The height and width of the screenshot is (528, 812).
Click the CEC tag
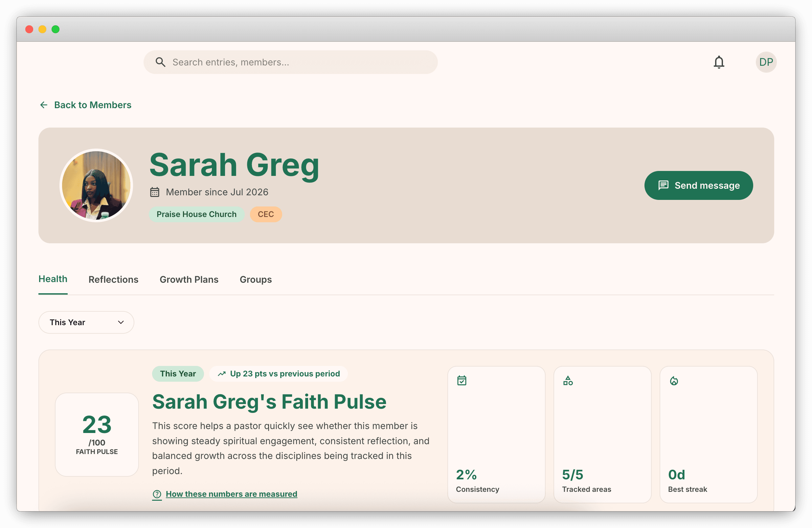coord(266,214)
